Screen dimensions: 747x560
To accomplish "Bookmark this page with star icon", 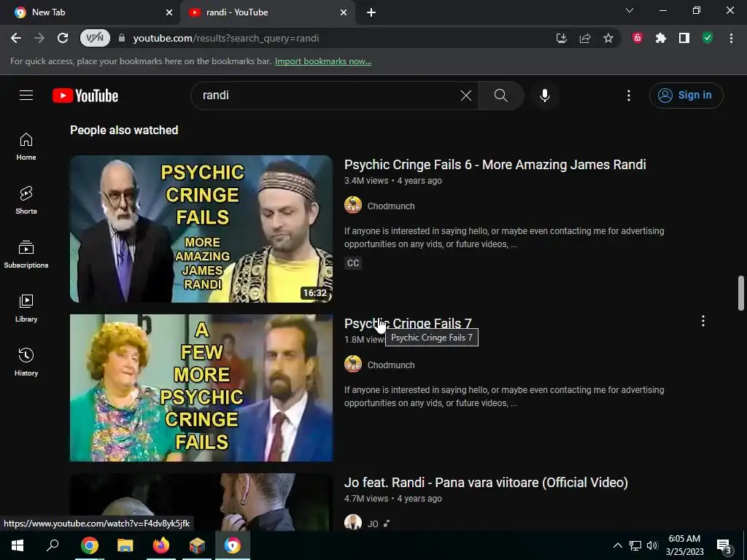I will [x=608, y=38].
